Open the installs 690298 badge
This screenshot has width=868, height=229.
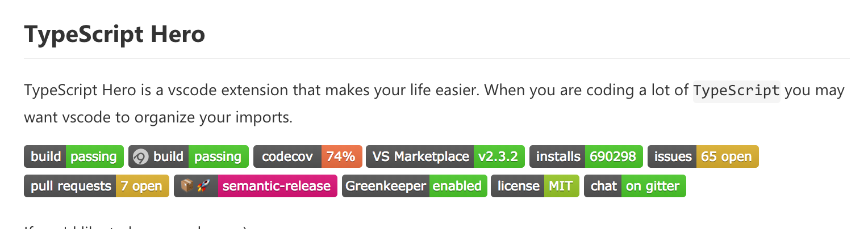click(586, 157)
